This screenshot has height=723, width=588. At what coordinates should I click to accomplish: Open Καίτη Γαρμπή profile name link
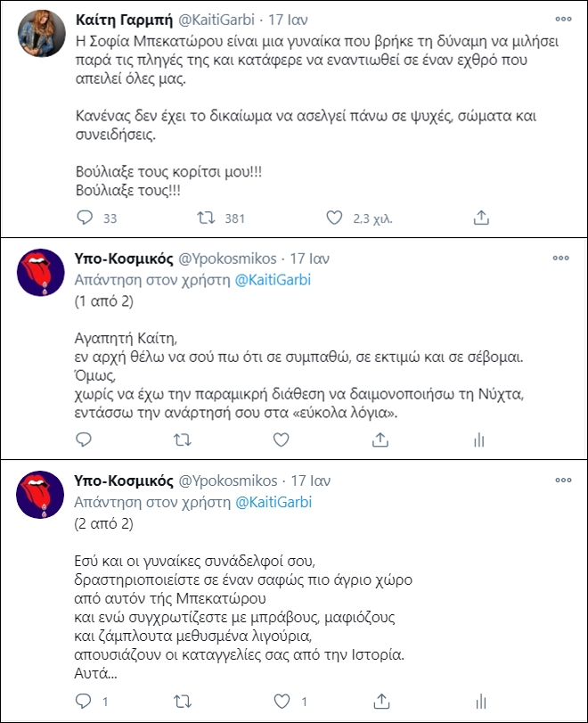[118, 20]
